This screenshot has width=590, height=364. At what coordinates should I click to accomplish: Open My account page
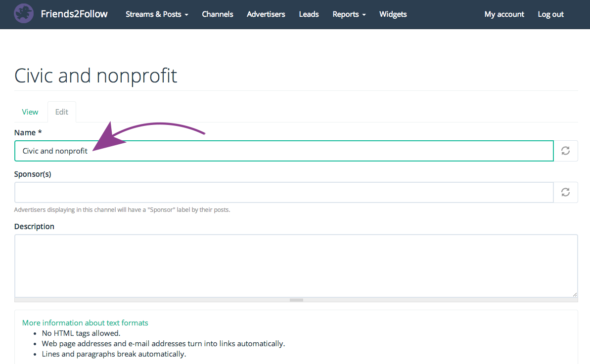504,14
